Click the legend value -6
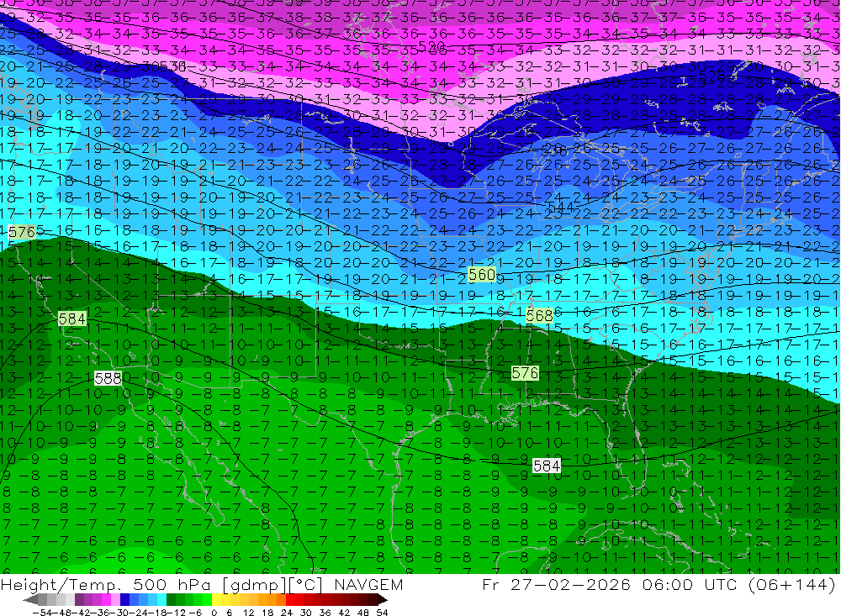This screenshot has width=841, height=616. (x=195, y=613)
